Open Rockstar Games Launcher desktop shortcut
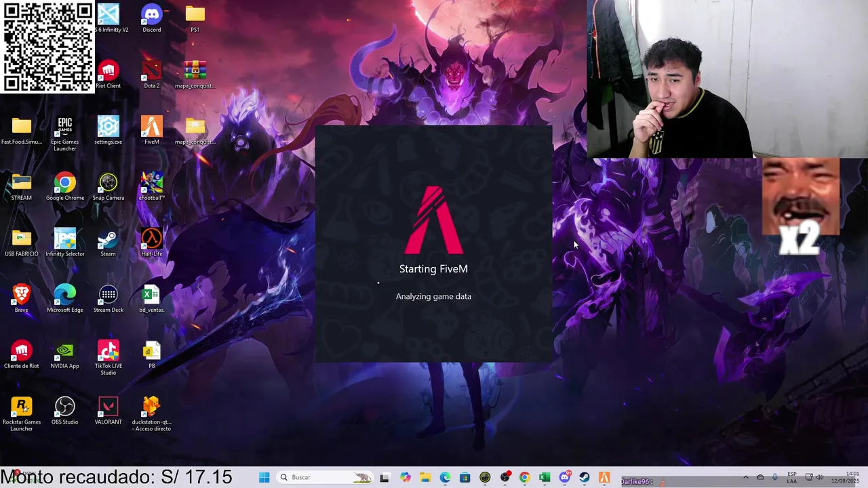Image resolution: width=868 pixels, height=488 pixels. click(x=21, y=413)
